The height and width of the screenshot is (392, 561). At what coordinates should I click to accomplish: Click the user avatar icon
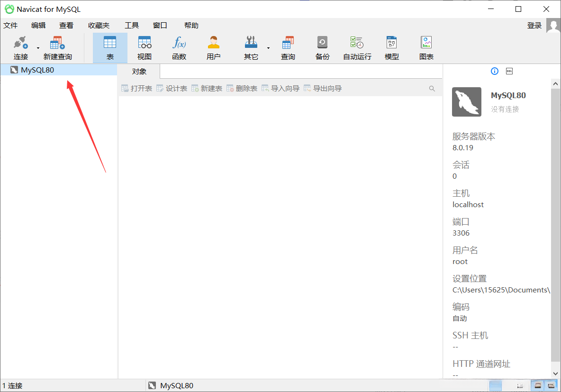click(x=553, y=26)
